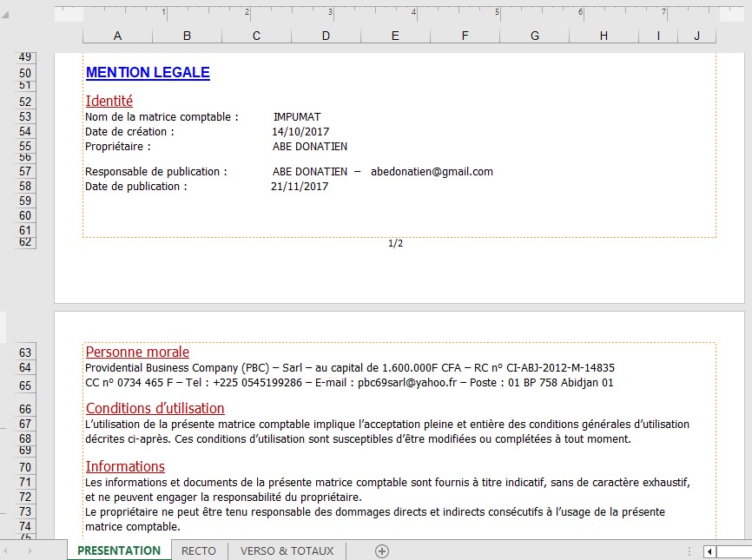
Task: Select column D header
Action: point(327,36)
